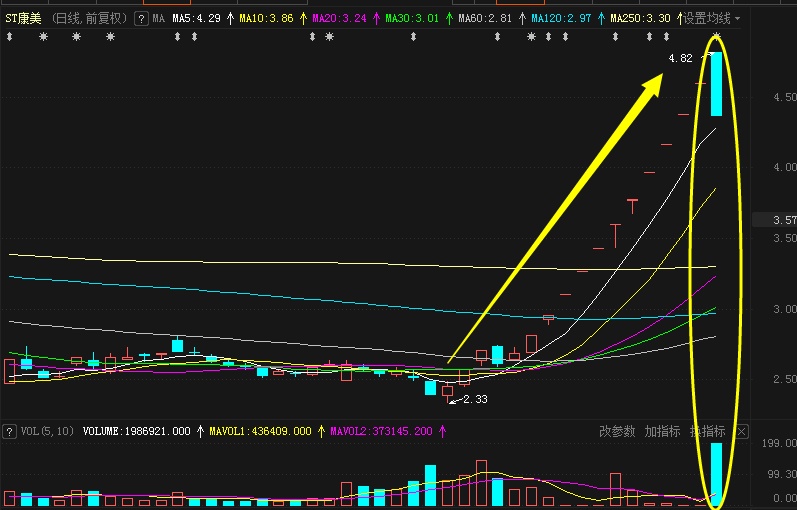Open the (日线, 前复权) period selector

point(89,18)
